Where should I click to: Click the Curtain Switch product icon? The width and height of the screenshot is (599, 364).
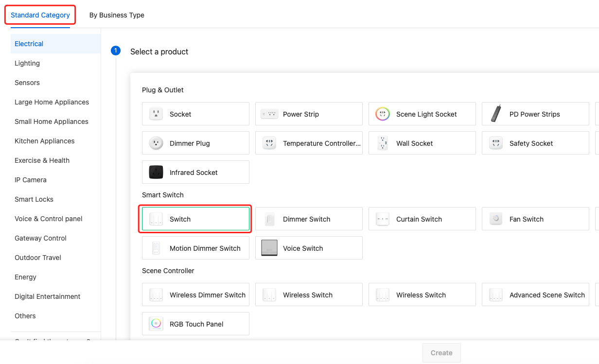tap(383, 219)
